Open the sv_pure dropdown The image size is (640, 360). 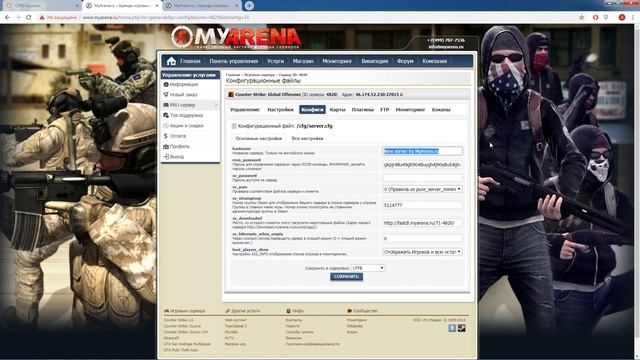click(x=422, y=189)
